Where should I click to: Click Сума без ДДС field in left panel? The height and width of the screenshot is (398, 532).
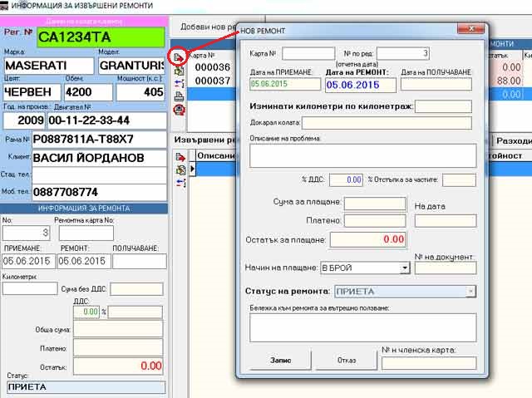point(136,289)
